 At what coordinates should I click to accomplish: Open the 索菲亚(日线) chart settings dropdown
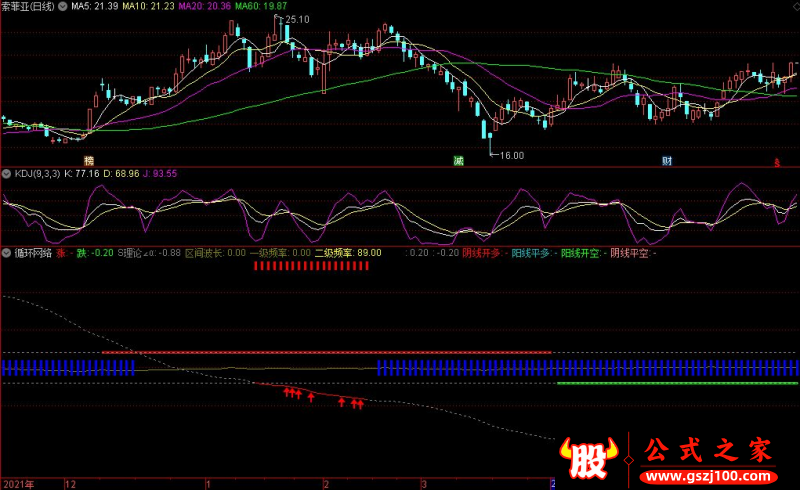pyautogui.click(x=63, y=7)
